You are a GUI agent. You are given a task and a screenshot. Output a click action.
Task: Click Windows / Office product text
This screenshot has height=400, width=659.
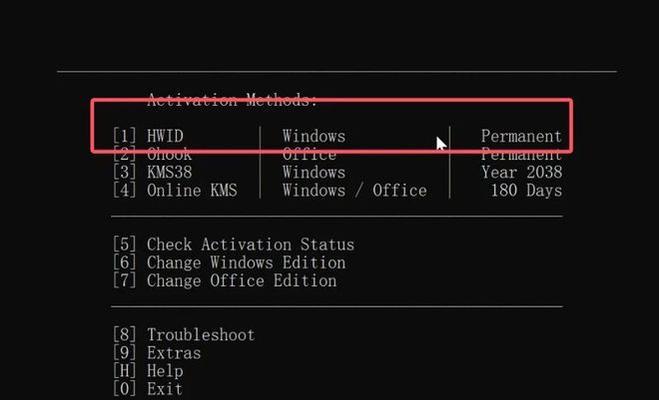click(355, 190)
